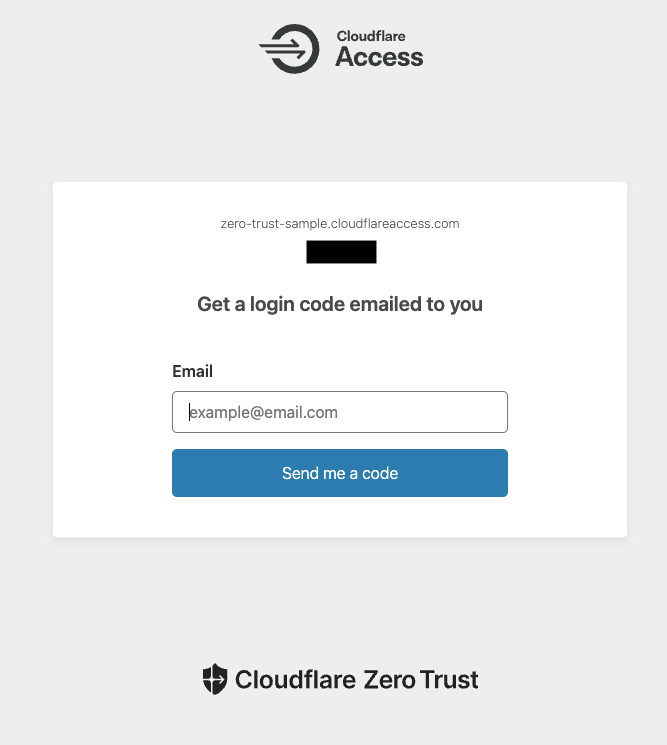Click the text cursor in the Email box

click(x=189, y=412)
